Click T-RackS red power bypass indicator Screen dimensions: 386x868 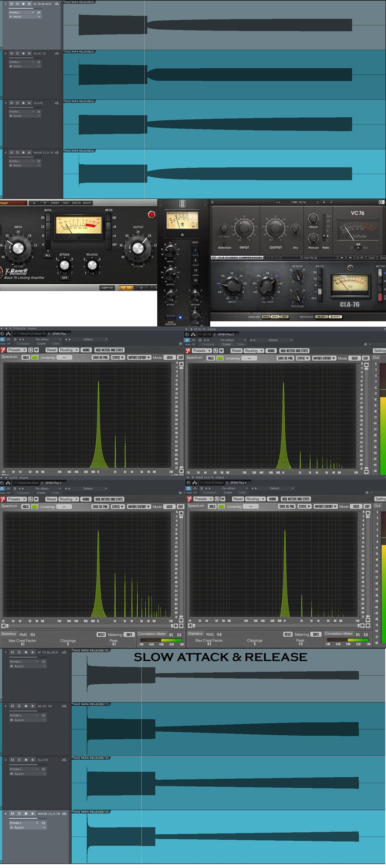[151, 214]
